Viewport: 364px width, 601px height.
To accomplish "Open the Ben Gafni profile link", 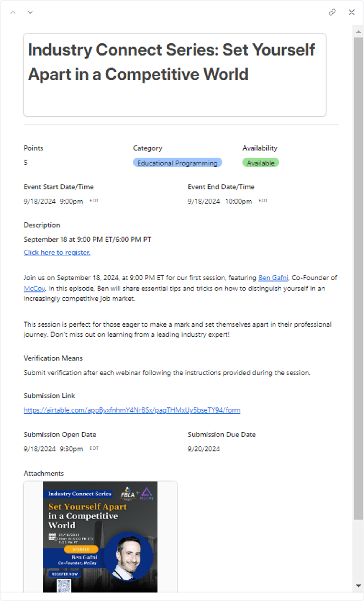I will click(x=273, y=278).
